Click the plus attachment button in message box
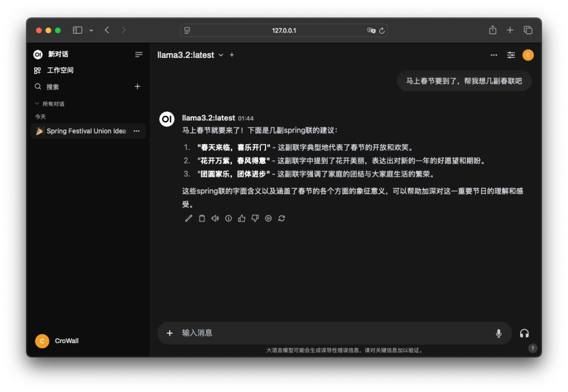This screenshot has width=568, height=392. (x=169, y=333)
